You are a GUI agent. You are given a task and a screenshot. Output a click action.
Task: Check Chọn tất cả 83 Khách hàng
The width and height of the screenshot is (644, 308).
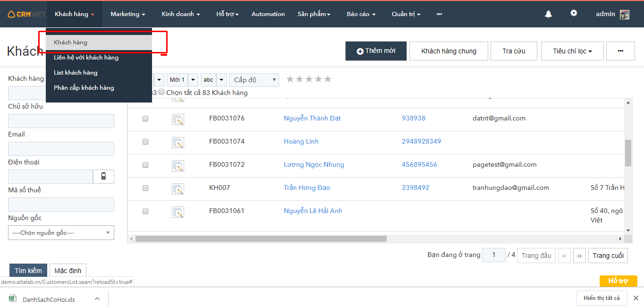pyautogui.click(x=161, y=92)
